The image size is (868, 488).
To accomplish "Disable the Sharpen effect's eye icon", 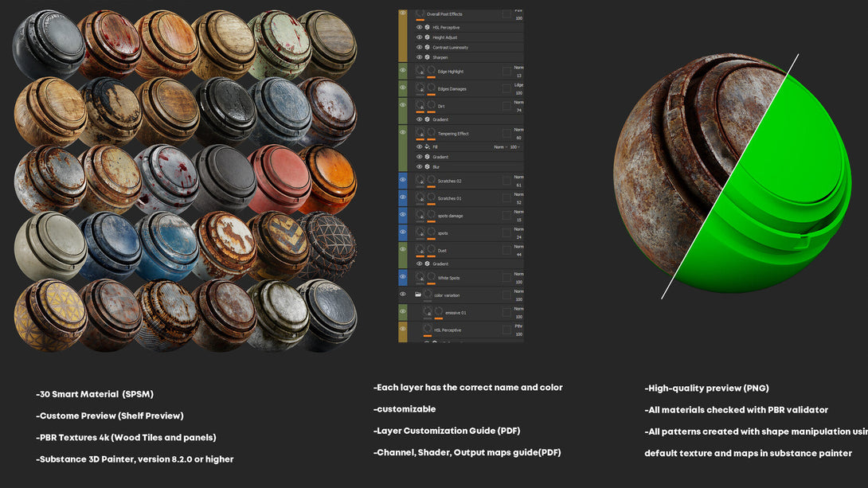I will 419,57.
